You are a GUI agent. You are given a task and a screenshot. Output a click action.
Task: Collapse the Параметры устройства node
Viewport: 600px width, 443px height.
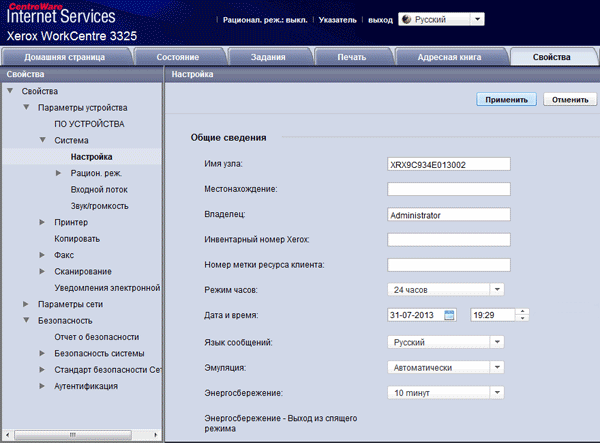point(26,107)
